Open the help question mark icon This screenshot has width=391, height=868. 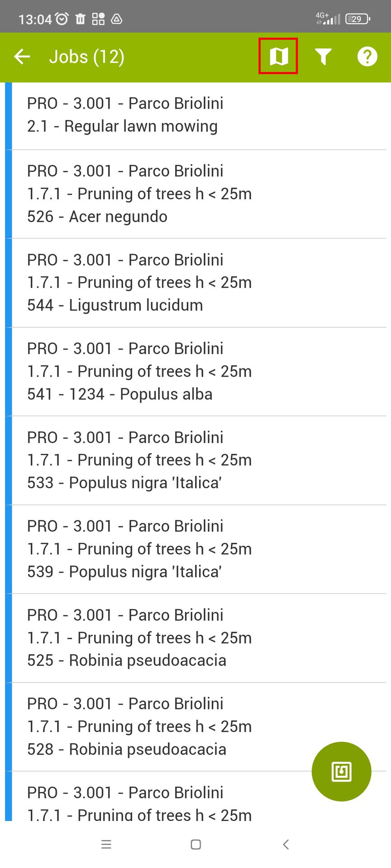(367, 57)
